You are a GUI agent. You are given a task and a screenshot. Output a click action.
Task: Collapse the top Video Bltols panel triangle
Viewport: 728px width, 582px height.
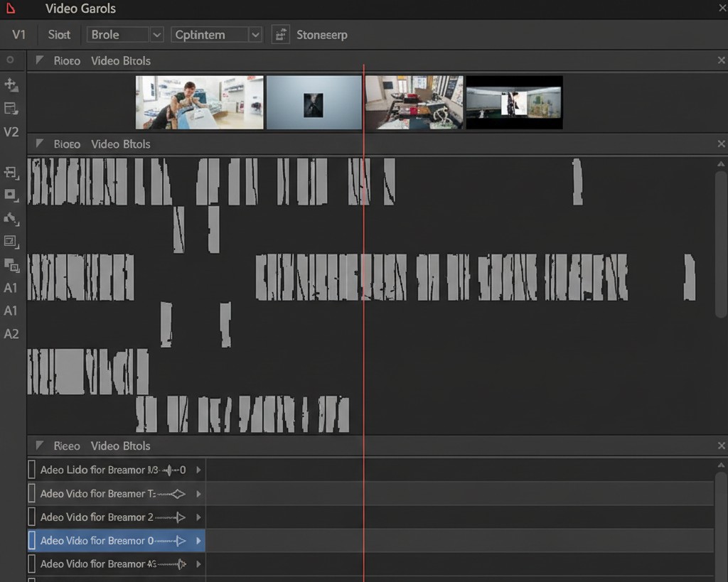point(40,61)
